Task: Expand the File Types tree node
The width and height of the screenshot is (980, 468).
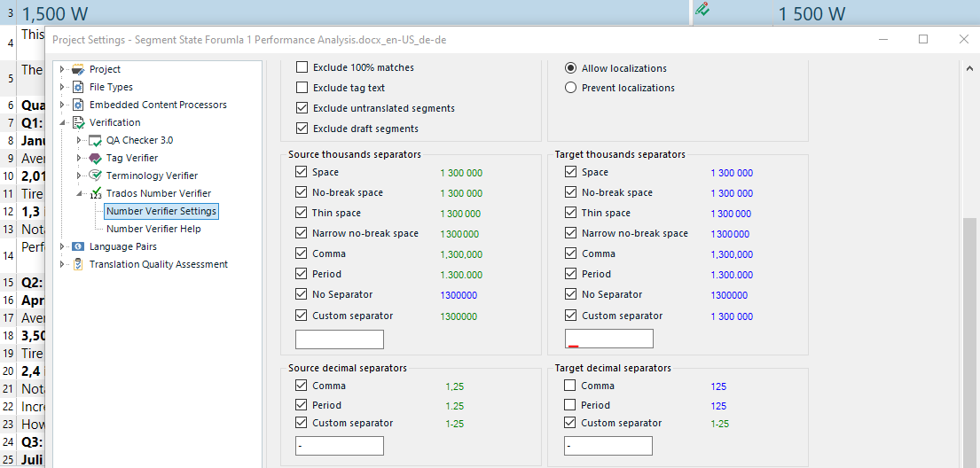Action: 62,87
